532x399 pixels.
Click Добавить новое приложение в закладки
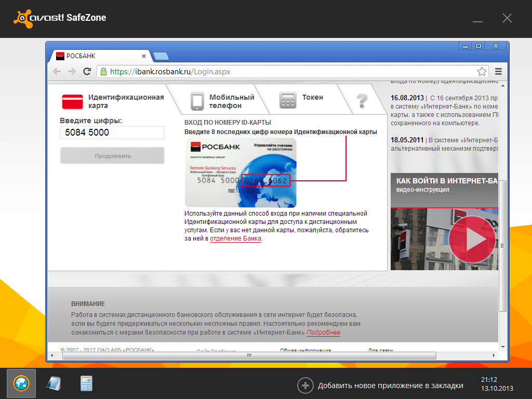(x=391, y=386)
